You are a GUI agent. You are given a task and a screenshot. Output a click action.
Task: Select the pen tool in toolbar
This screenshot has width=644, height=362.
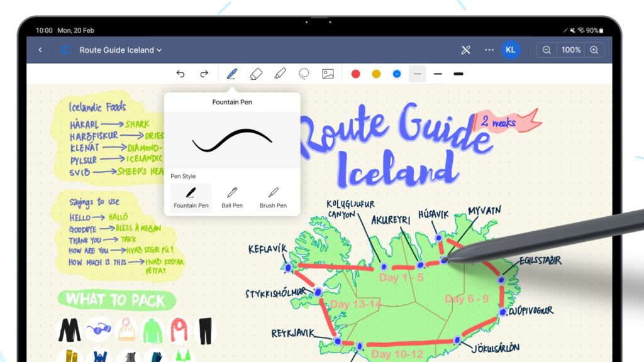click(x=231, y=74)
